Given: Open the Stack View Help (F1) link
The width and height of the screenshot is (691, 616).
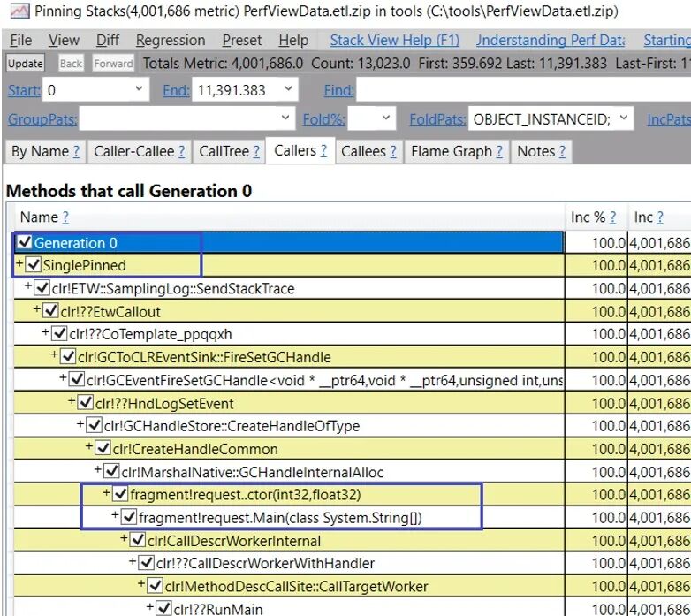Looking at the screenshot, I should [x=395, y=41].
